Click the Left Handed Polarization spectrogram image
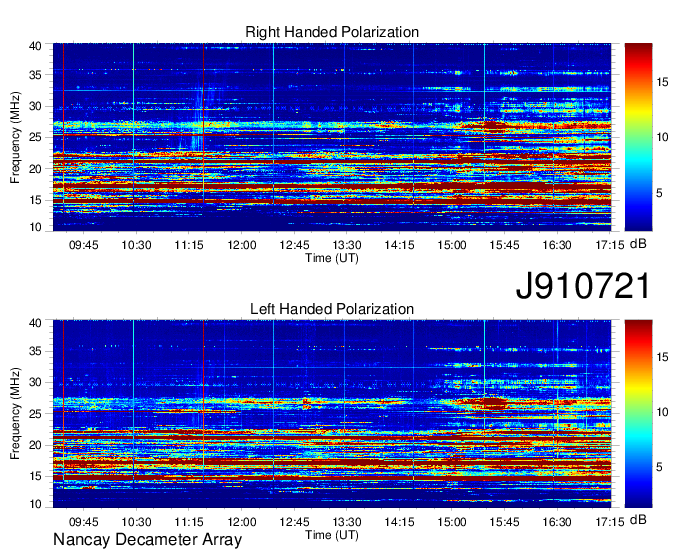 click(x=332, y=413)
